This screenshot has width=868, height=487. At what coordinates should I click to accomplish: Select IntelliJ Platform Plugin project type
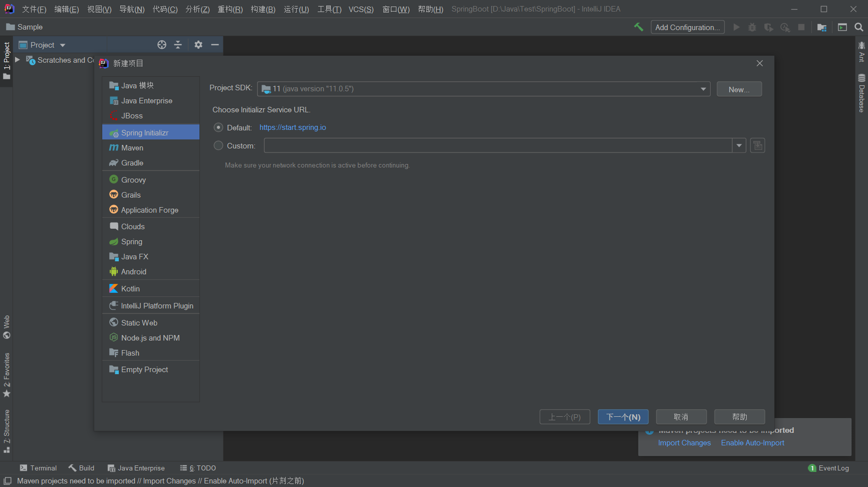coord(151,306)
